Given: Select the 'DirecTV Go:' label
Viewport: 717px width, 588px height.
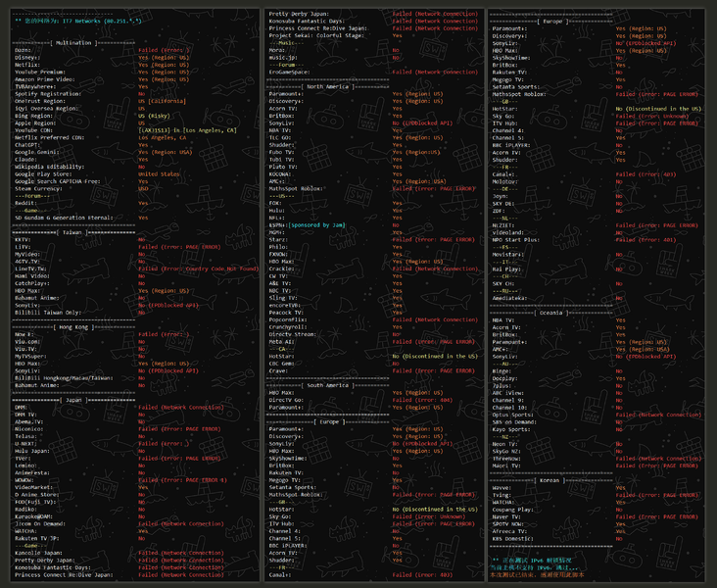Looking at the screenshot, I should (x=286, y=400).
